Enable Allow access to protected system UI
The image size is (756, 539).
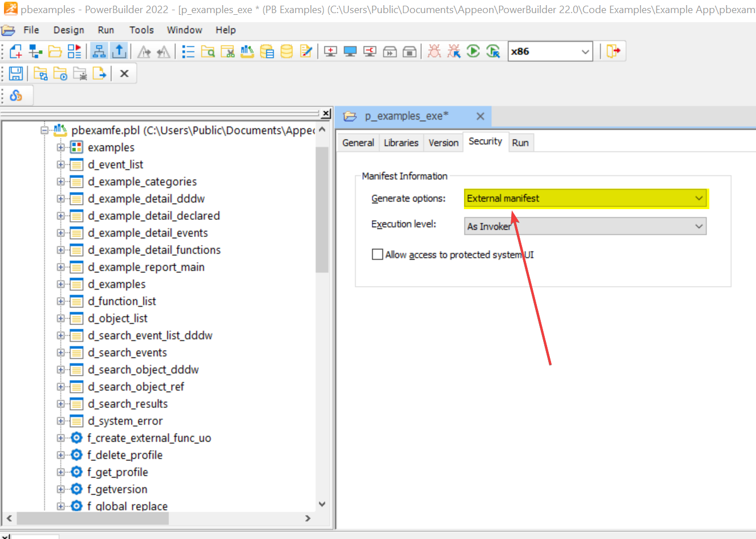click(x=377, y=255)
